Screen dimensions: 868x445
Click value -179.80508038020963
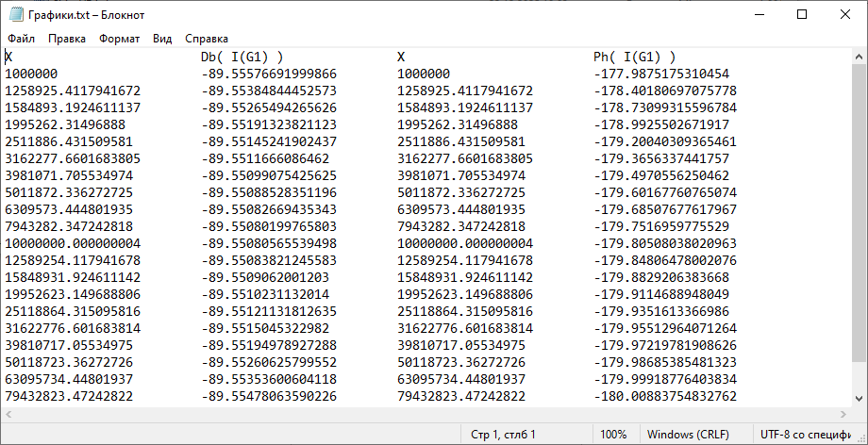(x=665, y=243)
